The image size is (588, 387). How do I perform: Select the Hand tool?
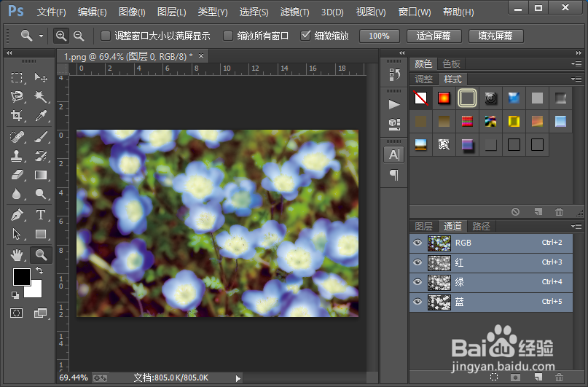coord(17,255)
